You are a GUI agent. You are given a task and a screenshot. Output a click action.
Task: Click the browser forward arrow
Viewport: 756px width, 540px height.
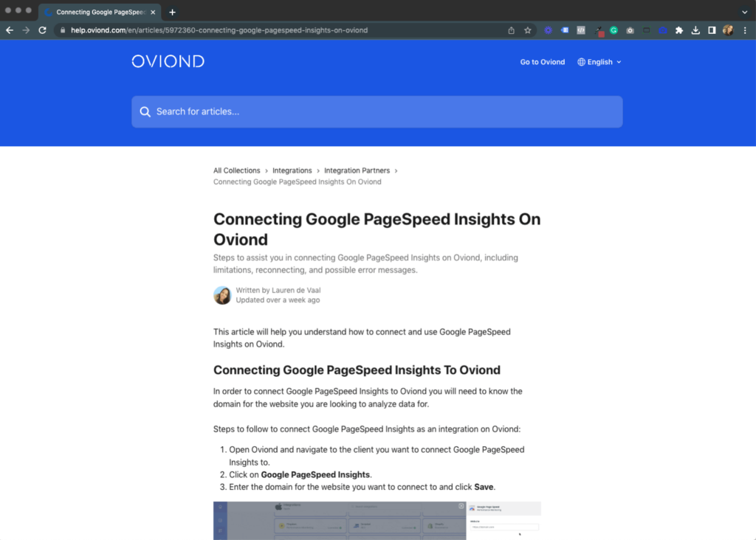26,30
